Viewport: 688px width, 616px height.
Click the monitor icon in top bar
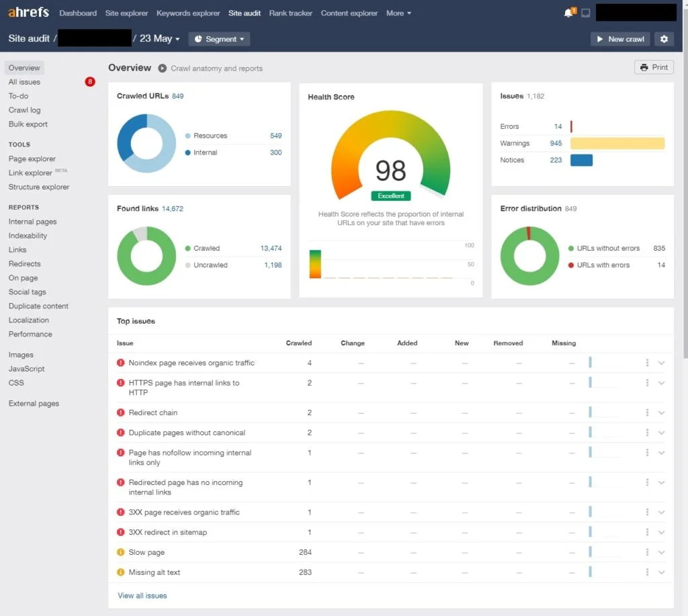click(x=585, y=13)
